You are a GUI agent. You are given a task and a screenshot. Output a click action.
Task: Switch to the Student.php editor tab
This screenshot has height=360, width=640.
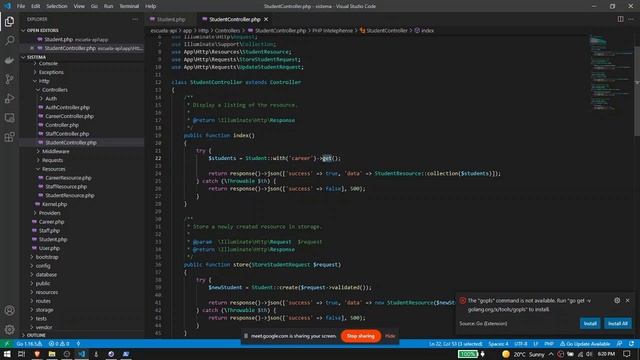[x=171, y=19]
